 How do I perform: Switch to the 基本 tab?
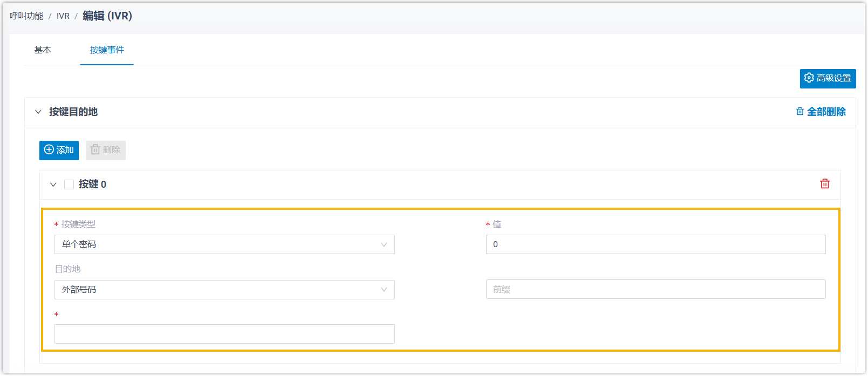43,50
